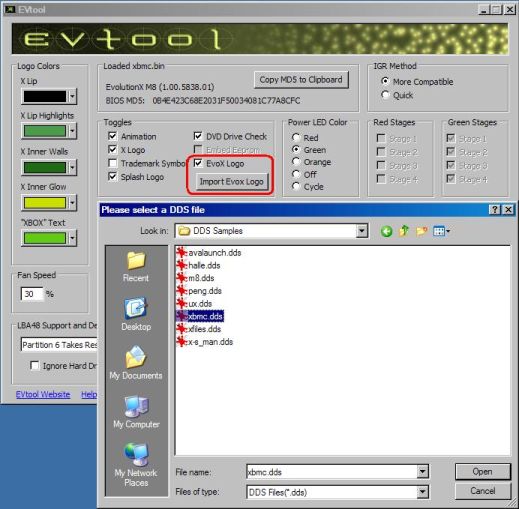Screen dimensions: 519x509
Task: Select the peng.dds file icon
Action: (181, 291)
